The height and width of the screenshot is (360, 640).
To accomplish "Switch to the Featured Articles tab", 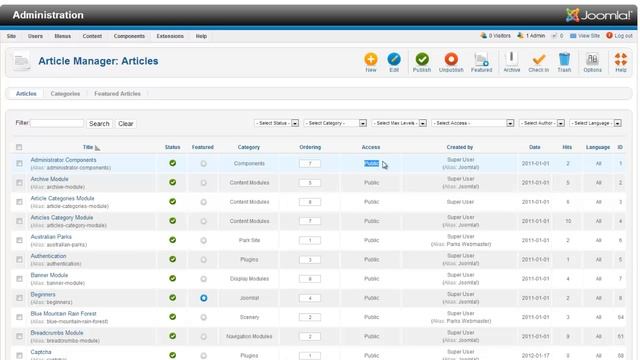I will pyautogui.click(x=118, y=93).
